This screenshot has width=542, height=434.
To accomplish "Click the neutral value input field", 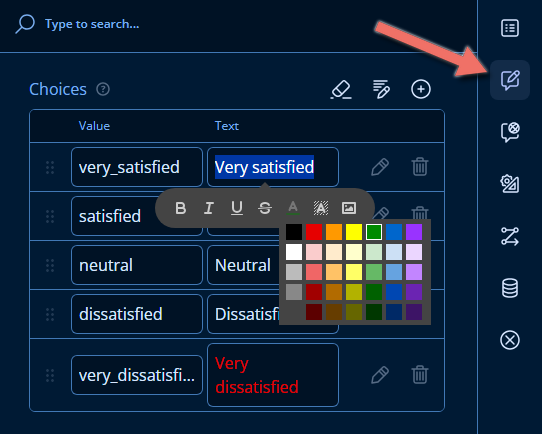I will [137, 265].
